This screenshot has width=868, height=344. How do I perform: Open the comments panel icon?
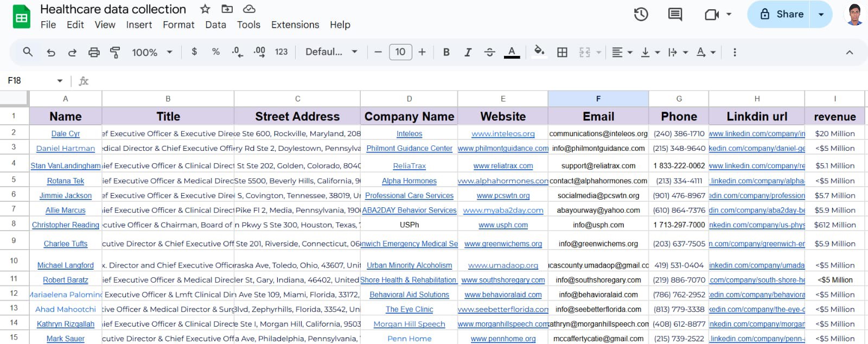click(675, 15)
